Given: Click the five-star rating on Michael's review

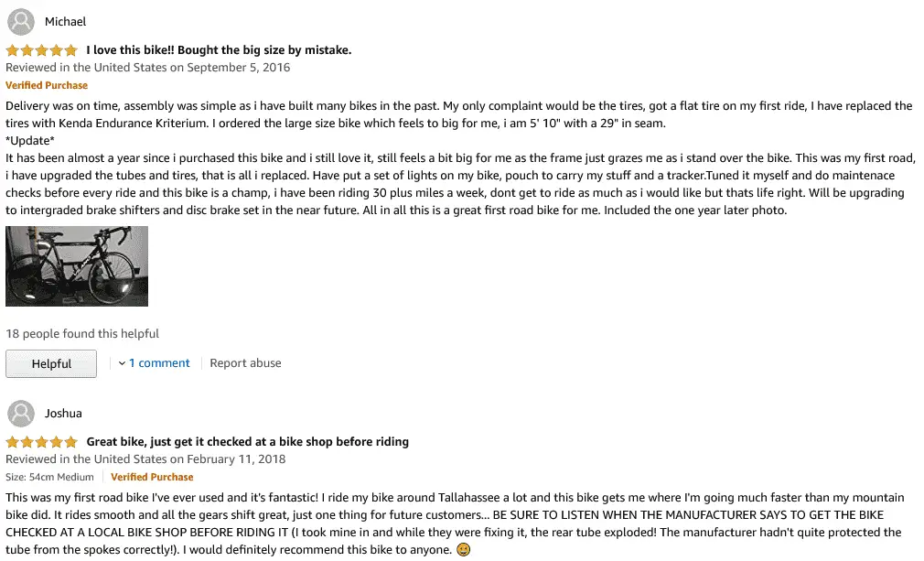Looking at the screenshot, I should (41, 50).
